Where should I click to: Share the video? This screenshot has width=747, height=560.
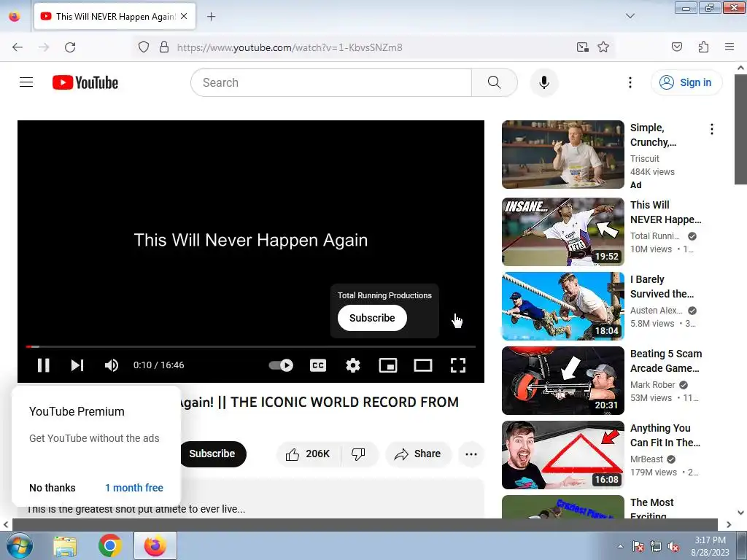coord(418,454)
